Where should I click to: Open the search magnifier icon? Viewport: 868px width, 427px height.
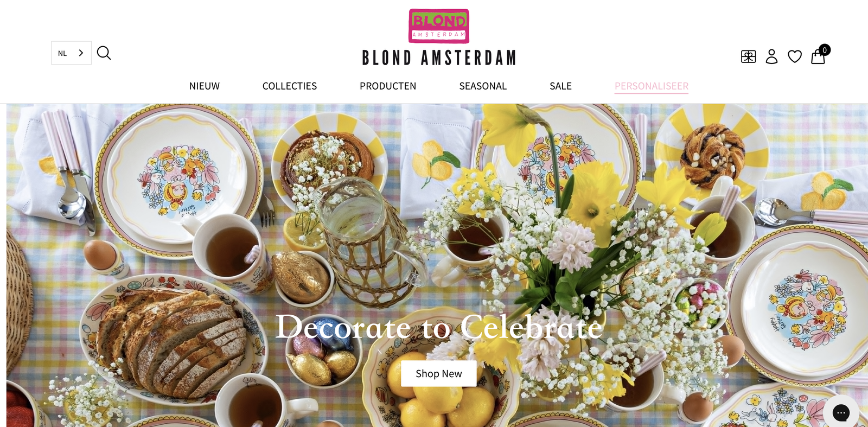[104, 53]
